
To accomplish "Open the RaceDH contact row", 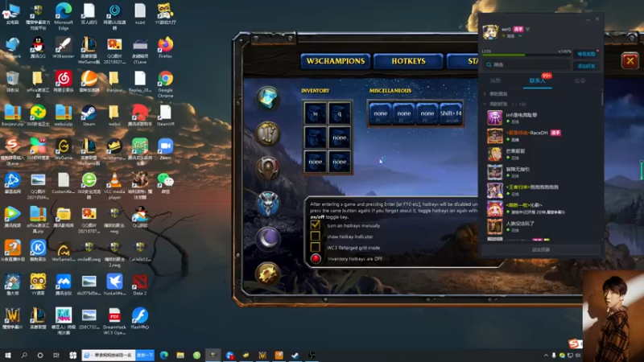I will coord(540,136).
